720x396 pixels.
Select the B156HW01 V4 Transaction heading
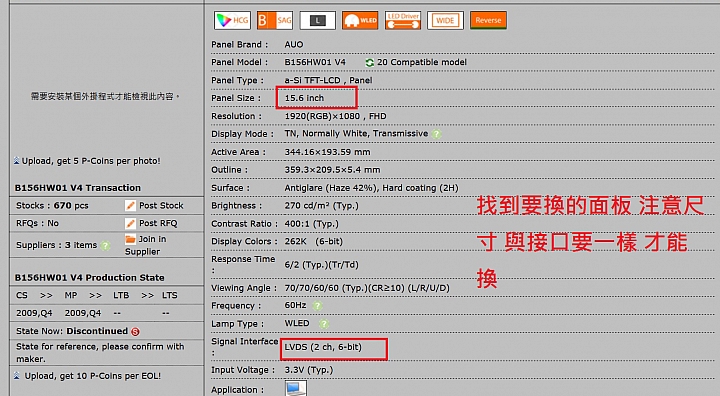point(78,188)
